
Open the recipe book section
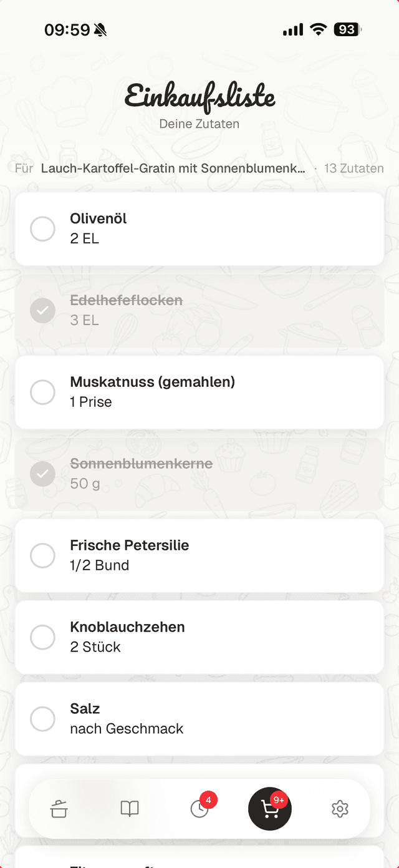click(x=129, y=809)
